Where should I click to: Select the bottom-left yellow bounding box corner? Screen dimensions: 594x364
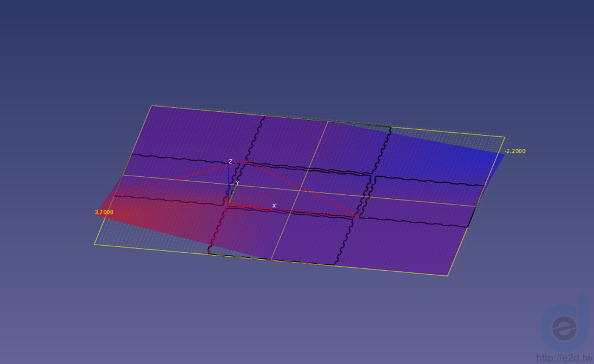(95, 244)
